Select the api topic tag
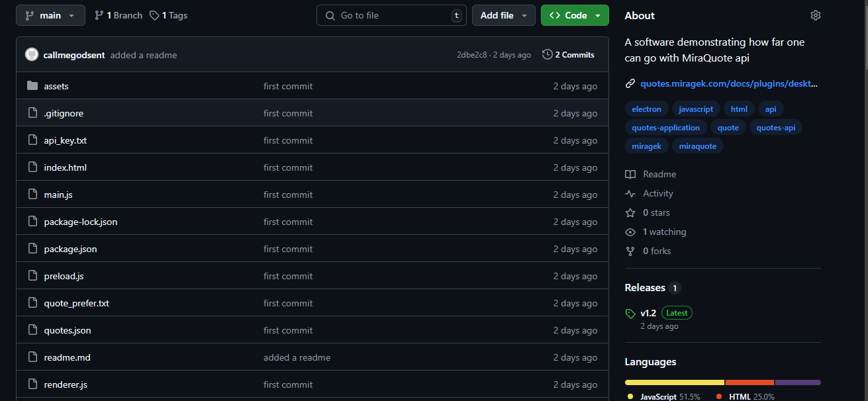The width and height of the screenshot is (868, 401). (x=771, y=109)
